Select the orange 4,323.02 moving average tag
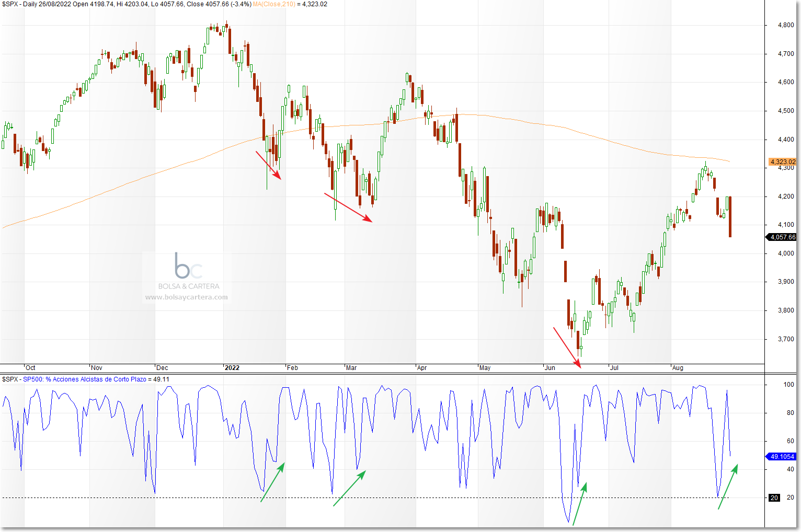Viewport: 801px width, 532px height. click(782, 162)
